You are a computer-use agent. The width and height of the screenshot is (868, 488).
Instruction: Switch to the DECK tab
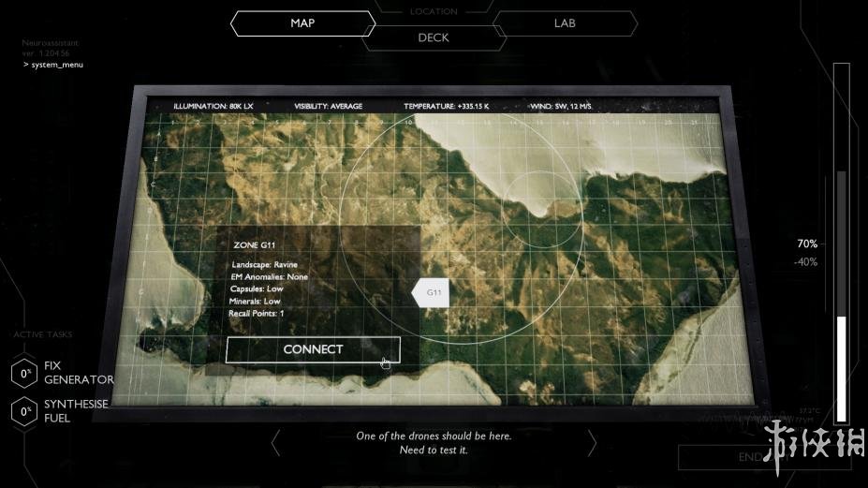click(433, 38)
